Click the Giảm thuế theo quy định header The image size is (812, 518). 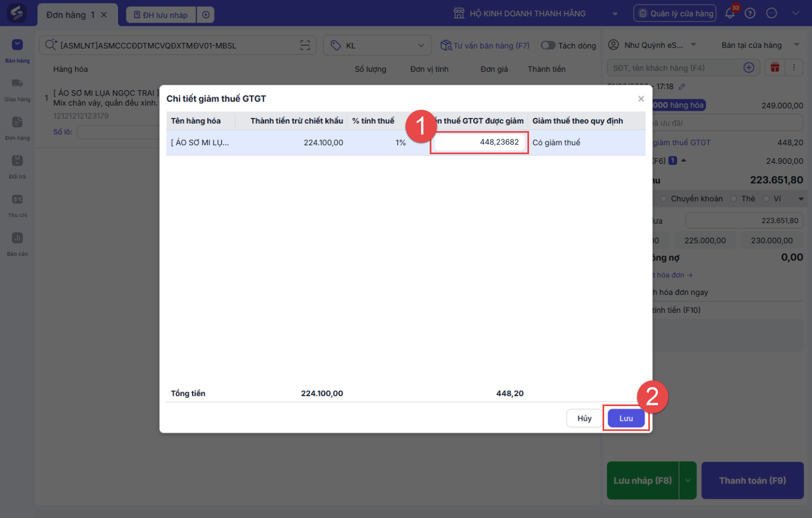coord(578,121)
